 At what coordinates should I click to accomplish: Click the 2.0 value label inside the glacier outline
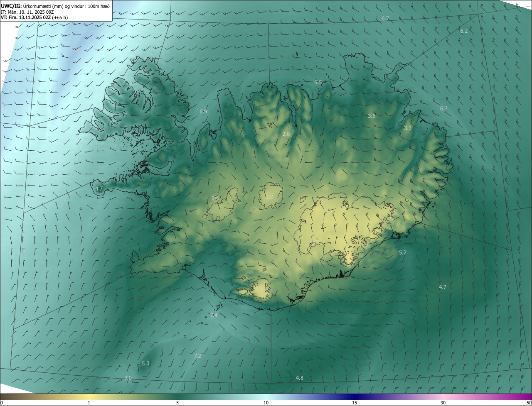(269, 197)
